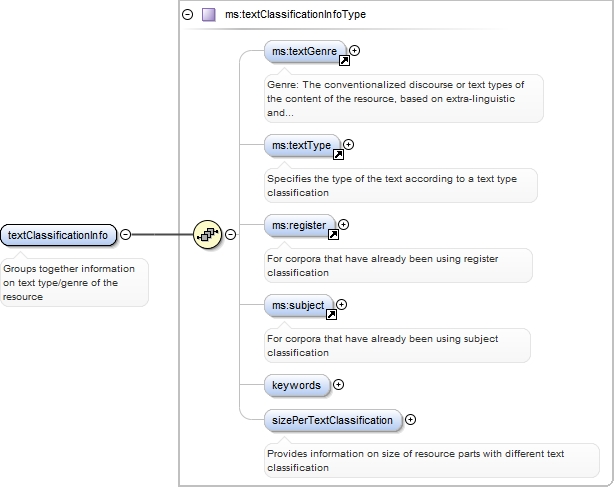Expand the ms:register element
The height and width of the screenshot is (488, 615).
tap(343, 225)
